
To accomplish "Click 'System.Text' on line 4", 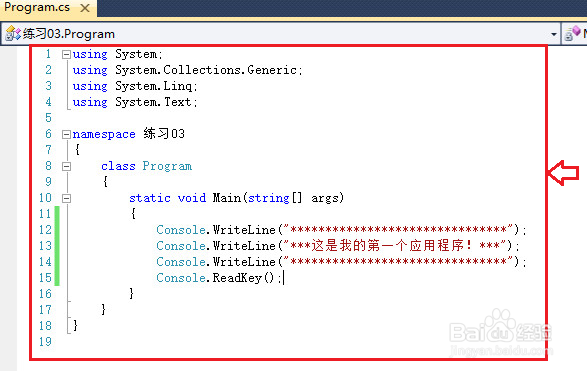I will tap(153, 102).
